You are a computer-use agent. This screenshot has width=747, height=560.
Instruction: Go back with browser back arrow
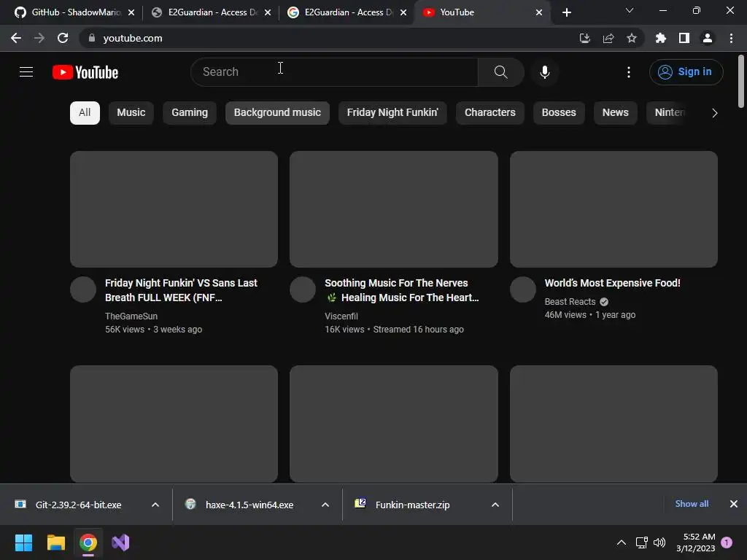(x=16, y=38)
